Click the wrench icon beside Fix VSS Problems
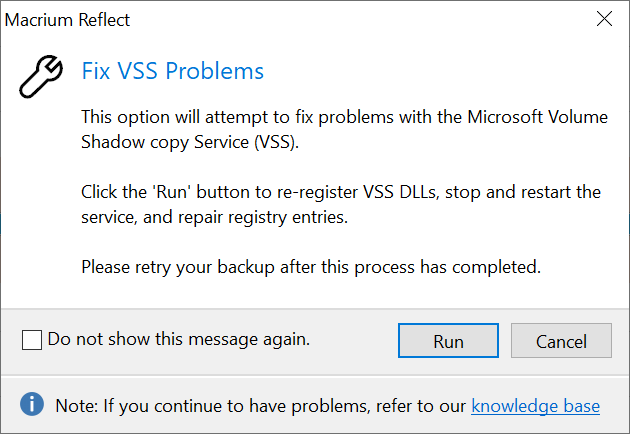Viewport: 630px width, 434px height. 41,76
